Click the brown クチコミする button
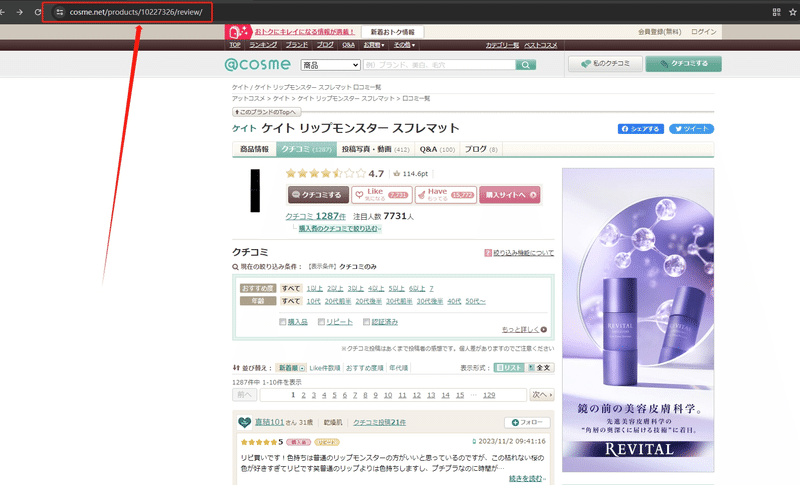The image size is (800, 485). (318, 195)
